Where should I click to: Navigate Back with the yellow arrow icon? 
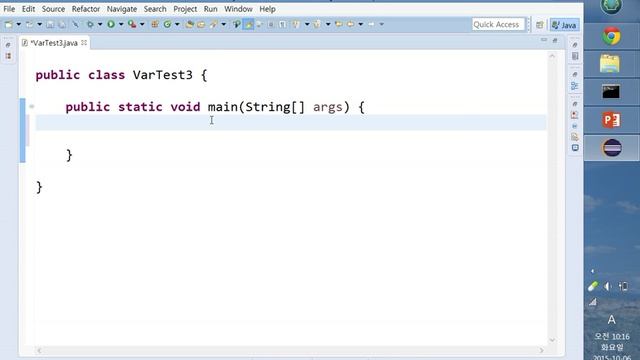[350, 24]
